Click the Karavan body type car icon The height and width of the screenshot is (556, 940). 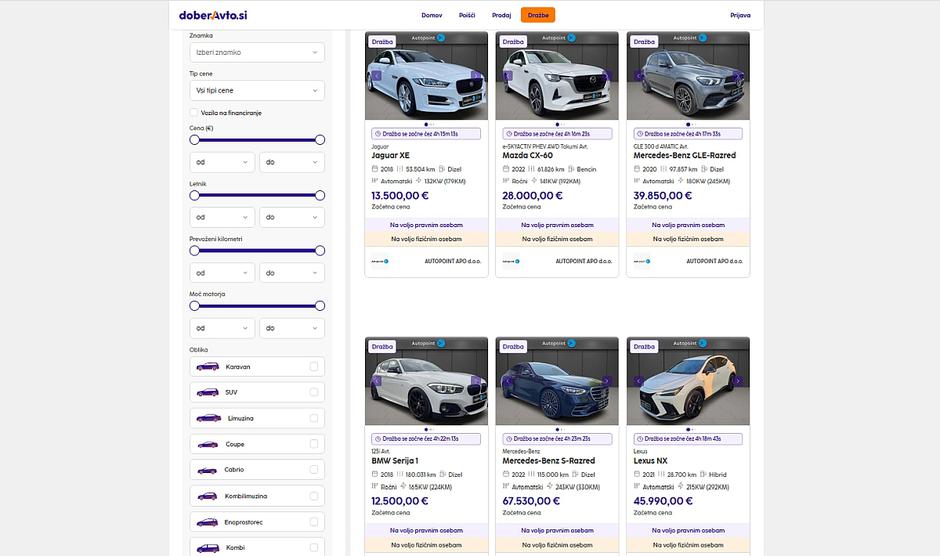click(x=208, y=367)
